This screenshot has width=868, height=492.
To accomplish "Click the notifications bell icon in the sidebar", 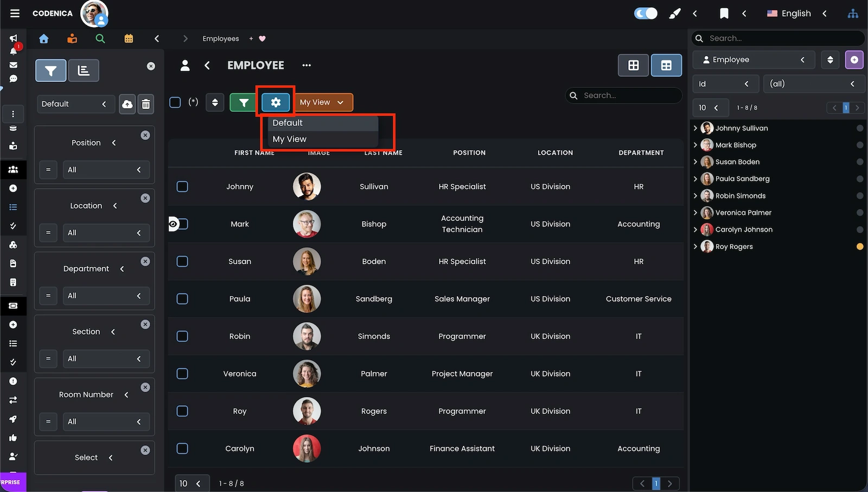I will (13, 52).
